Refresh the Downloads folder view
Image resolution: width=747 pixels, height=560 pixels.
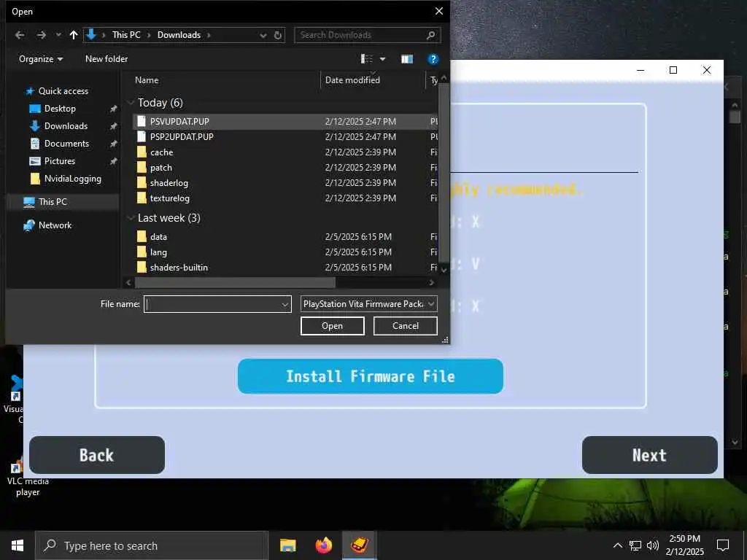[x=278, y=35]
